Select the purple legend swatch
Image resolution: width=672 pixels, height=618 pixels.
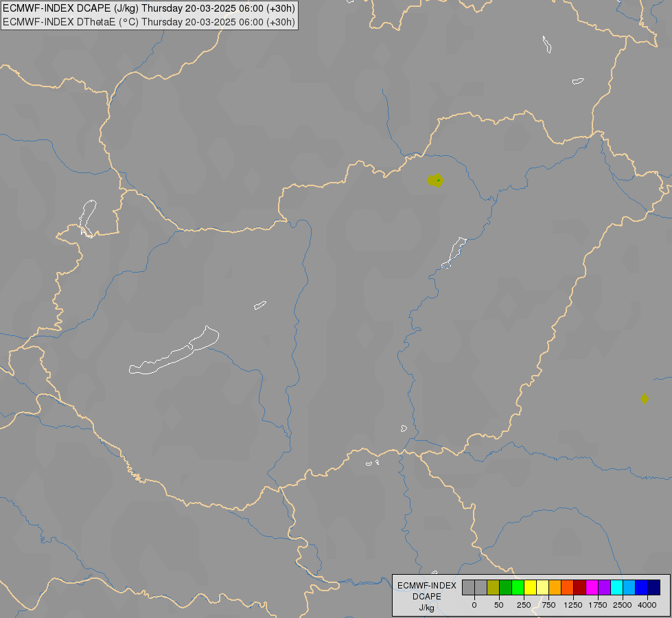(x=604, y=588)
